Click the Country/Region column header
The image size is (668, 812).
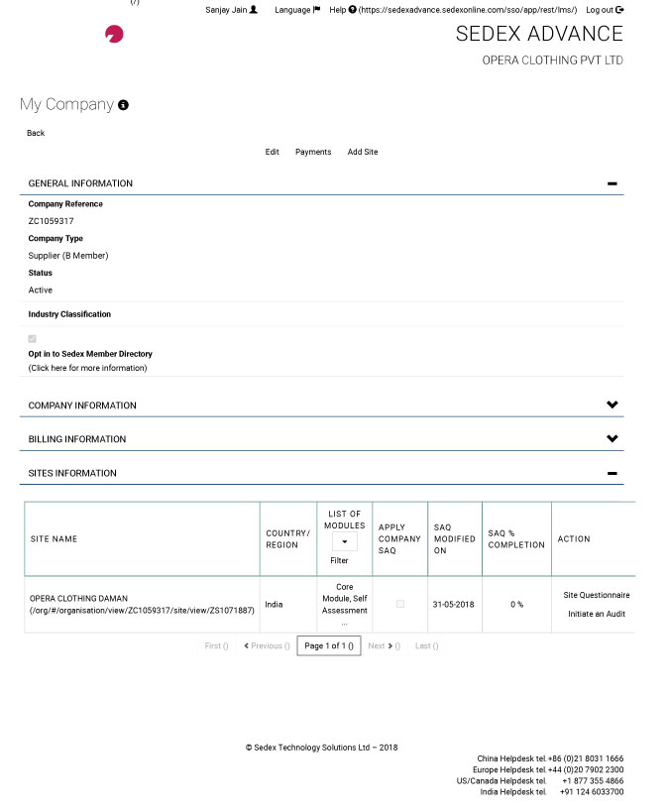[287, 539]
